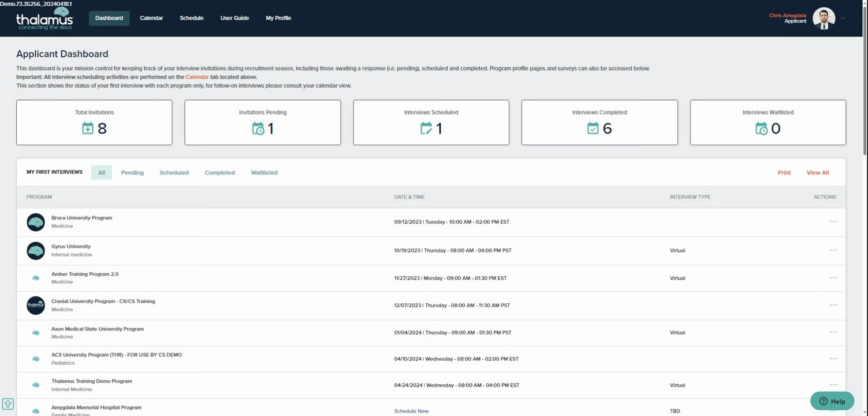868x416 pixels.
Task: Click the DATE & TIME column header
Action: coord(409,197)
